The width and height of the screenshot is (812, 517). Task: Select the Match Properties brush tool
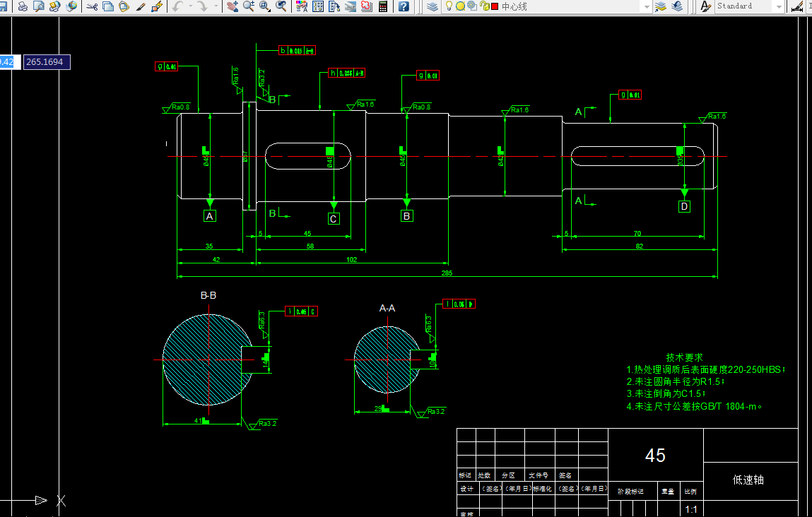click(x=141, y=6)
